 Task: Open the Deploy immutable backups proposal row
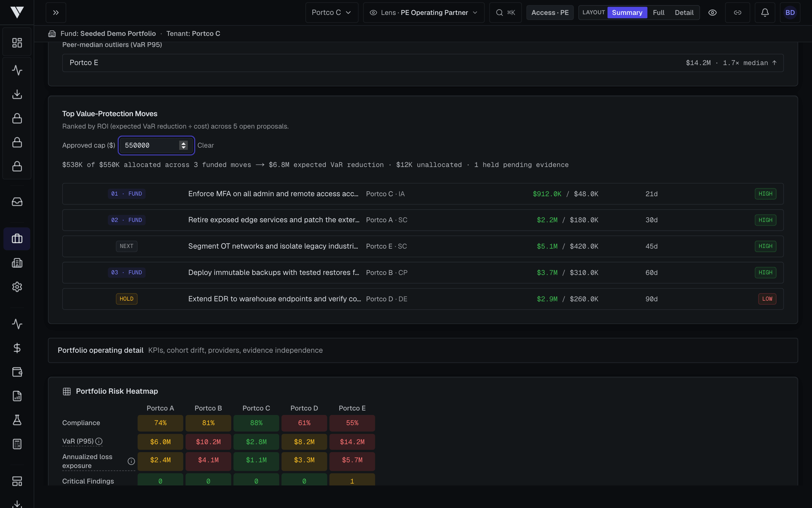tap(423, 272)
